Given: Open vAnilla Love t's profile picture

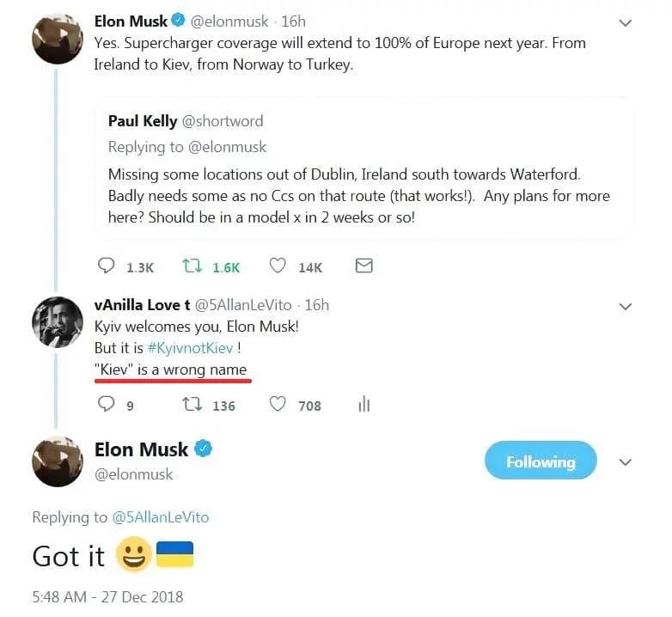Looking at the screenshot, I should 57,323.
